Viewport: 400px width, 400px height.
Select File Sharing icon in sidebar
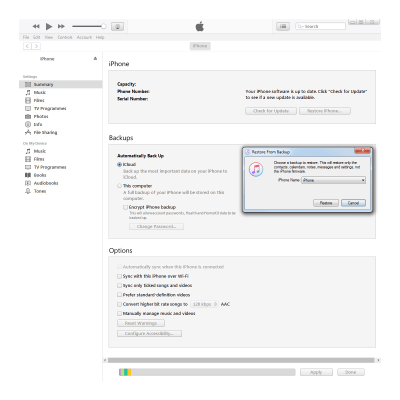tap(28, 132)
